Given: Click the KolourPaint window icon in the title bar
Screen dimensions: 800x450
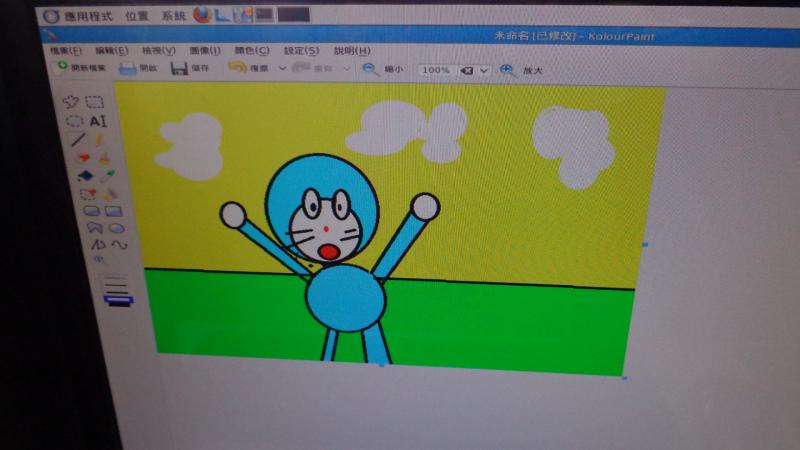Looking at the screenshot, I should 49,34.
